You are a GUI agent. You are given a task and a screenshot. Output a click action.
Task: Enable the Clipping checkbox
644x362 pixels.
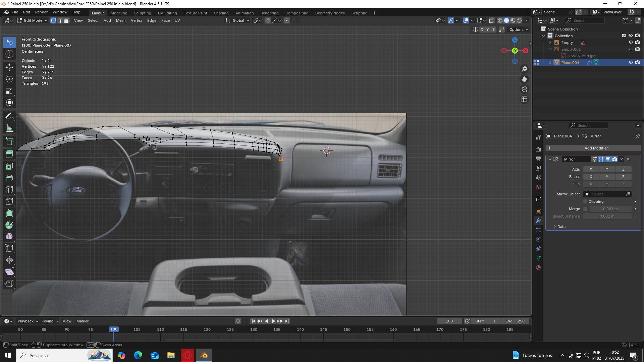click(x=585, y=201)
